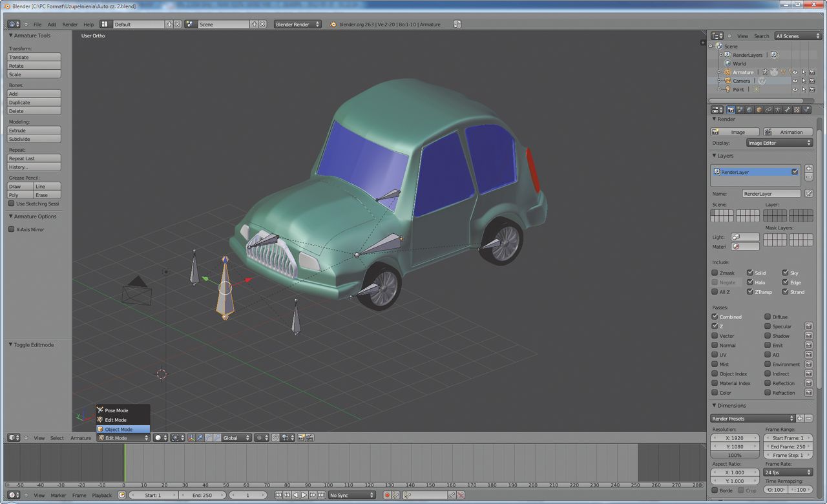The height and width of the screenshot is (504, 827).
Task: Click the outliner horizontal scrollbar
Action: click(757, 101)
